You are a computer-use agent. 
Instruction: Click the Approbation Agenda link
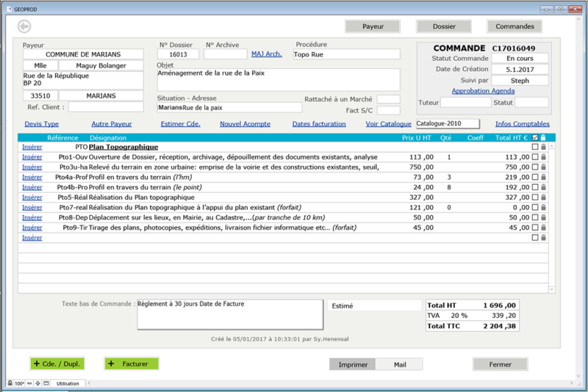[x=483, y=91]
